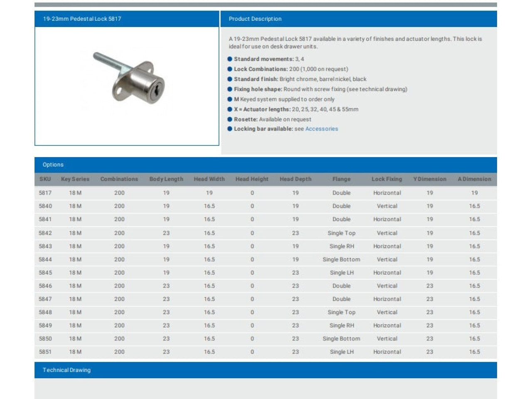Click the Actuator lengths bullet line
Image resolution: width=532 pixels, height=399 pixels.
(293, 109)
